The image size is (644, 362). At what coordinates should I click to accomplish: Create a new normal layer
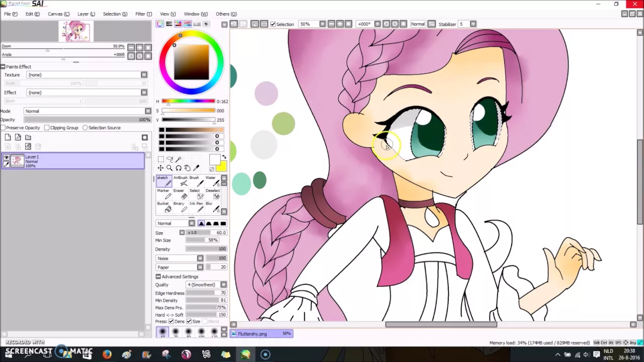point(8,137)
